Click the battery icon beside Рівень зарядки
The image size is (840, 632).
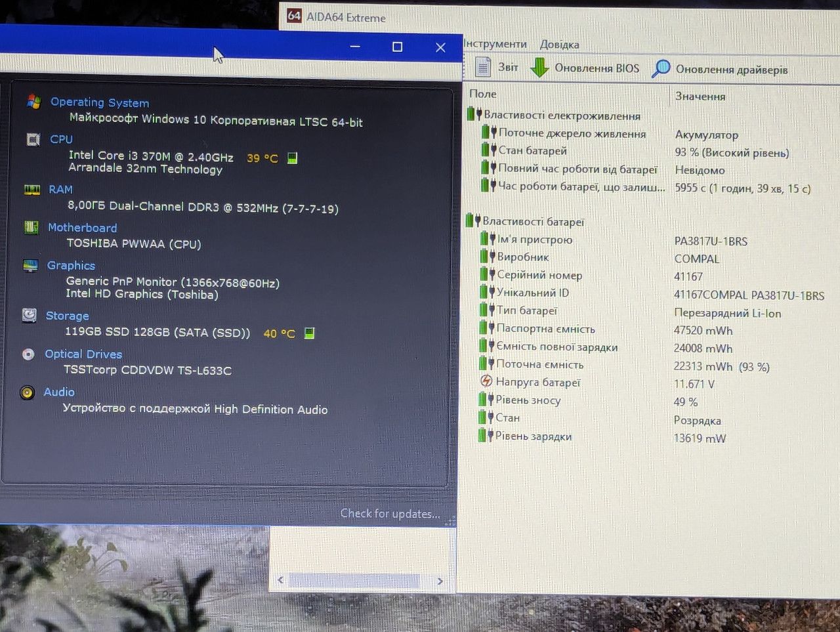(486, 435)
